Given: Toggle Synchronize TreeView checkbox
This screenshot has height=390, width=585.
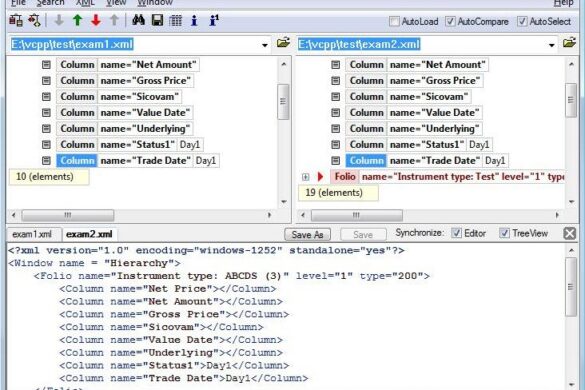Looking at the screenshot, I should tap(504, 233).
